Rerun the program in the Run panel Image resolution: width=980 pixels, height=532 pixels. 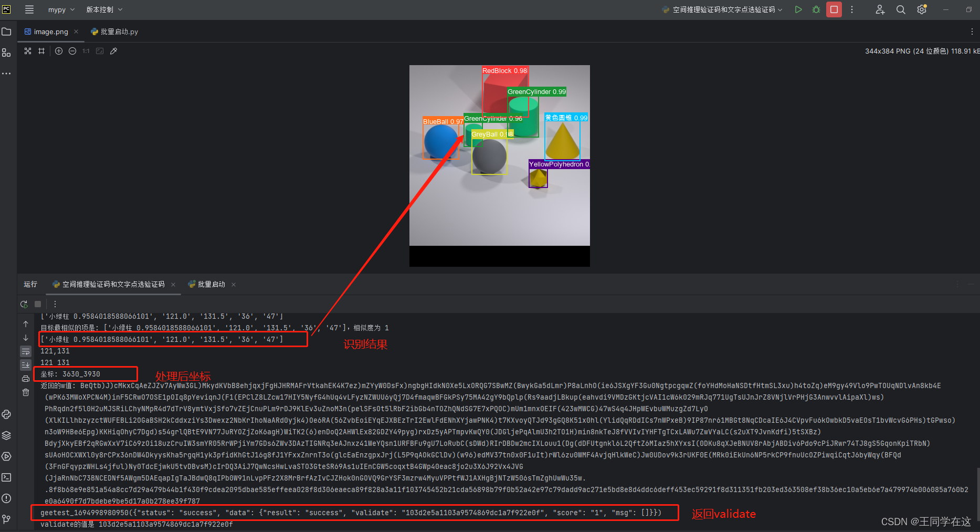(24, 304)
